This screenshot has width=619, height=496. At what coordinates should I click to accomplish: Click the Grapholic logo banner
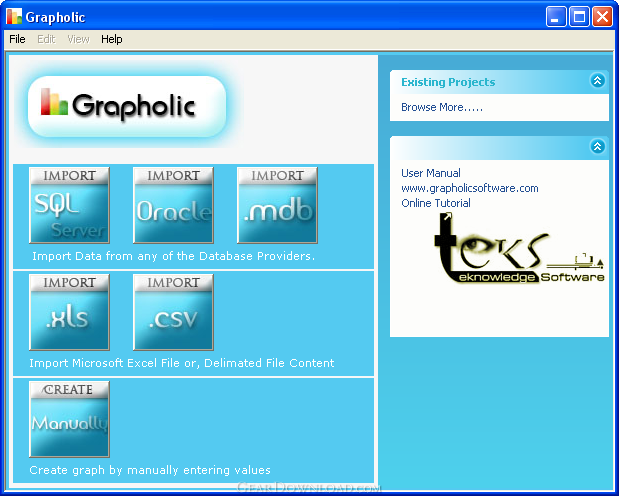(x=127, y=107)
